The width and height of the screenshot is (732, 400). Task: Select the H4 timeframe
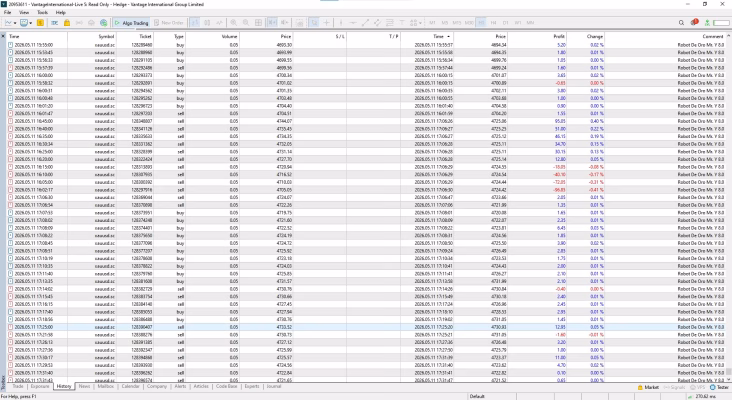tap(493, 22)
